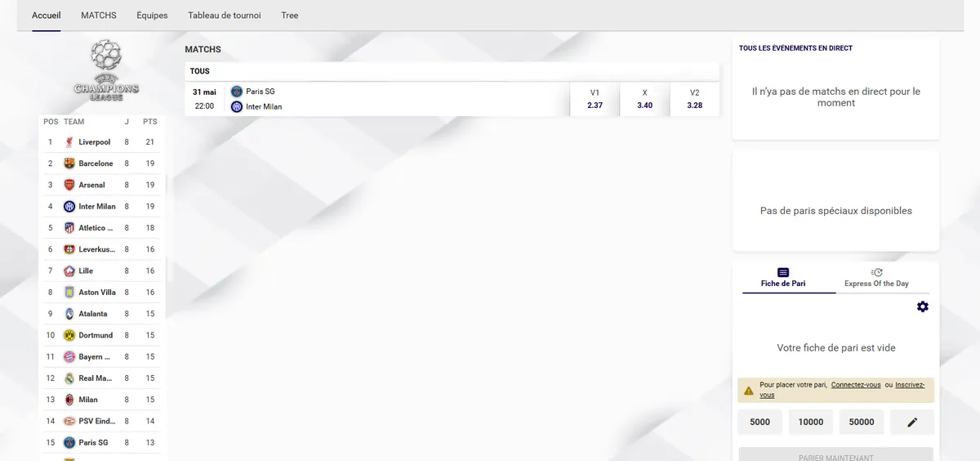
Task: Click Arsenal team name in standings
Action: (x=92, y=185)
